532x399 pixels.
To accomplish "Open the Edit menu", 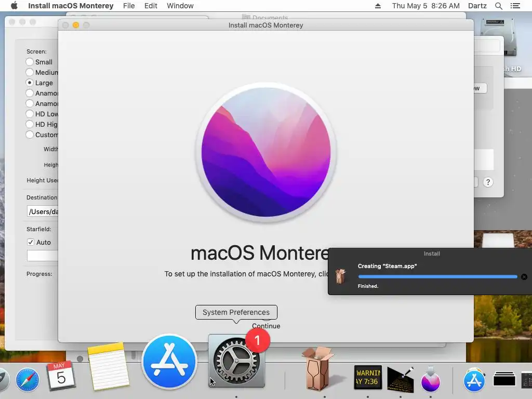I will click(151, 6).
